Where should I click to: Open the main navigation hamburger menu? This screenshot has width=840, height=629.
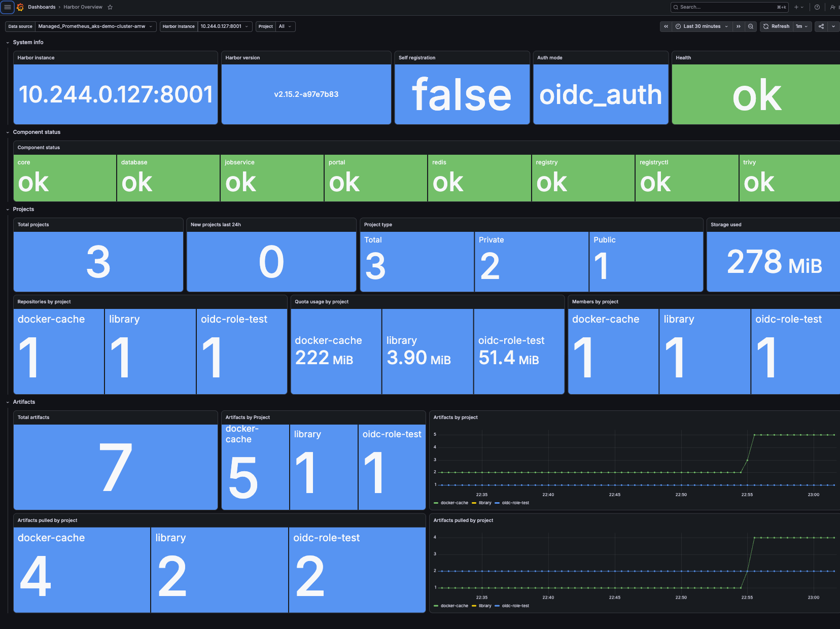coord(8,7)
